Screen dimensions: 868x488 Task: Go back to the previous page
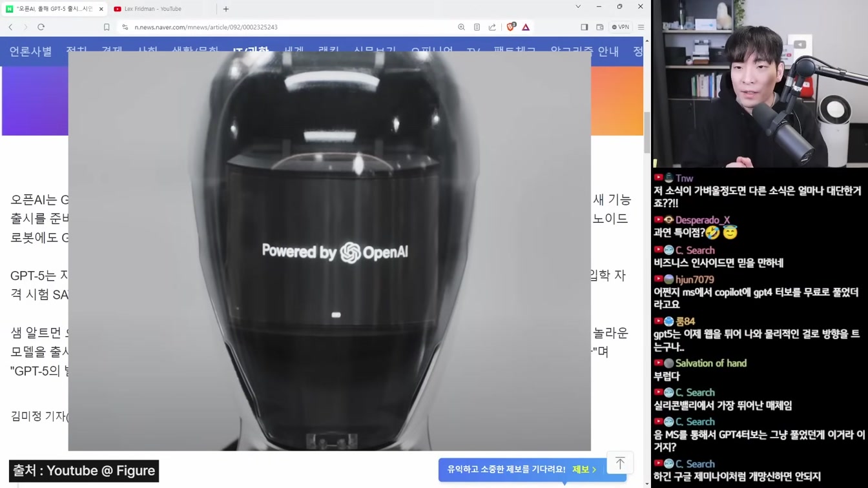(x=10, y=27)
